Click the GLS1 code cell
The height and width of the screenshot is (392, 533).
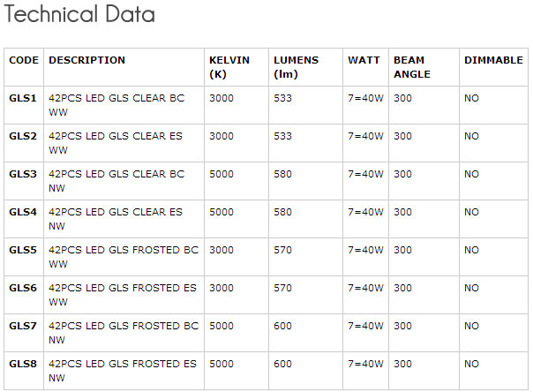(x=23, y=98)
